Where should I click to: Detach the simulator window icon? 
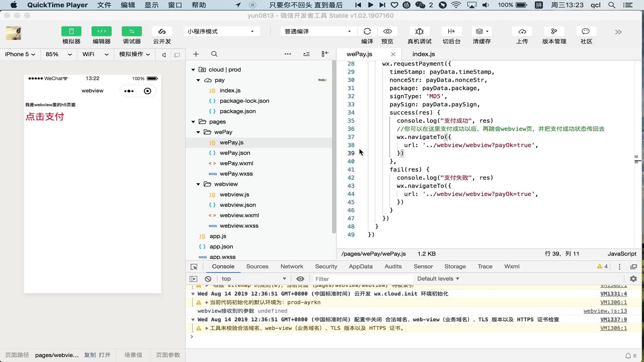click(177, 55)
